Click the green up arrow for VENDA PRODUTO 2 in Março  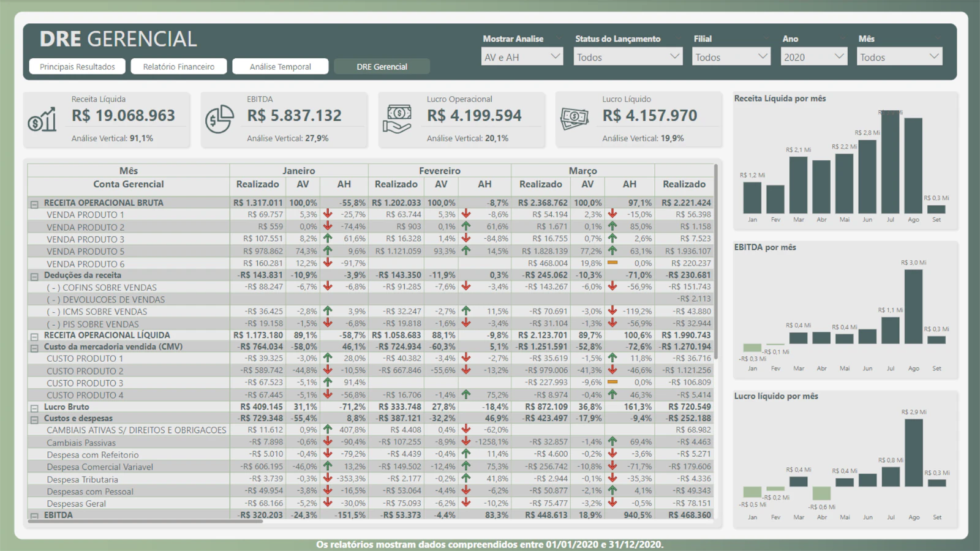tap(612, 227)
